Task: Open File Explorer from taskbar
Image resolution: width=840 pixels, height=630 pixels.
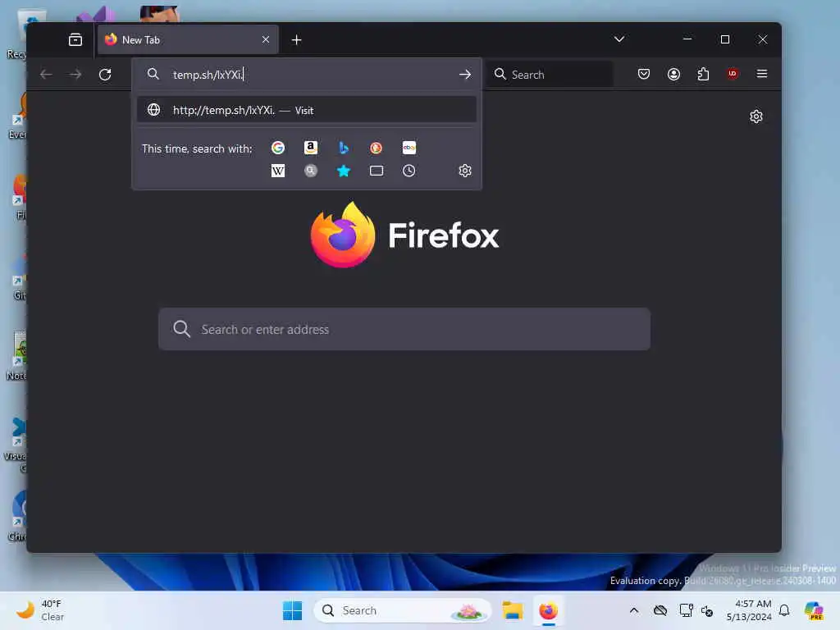Action: tap(513, 610)
